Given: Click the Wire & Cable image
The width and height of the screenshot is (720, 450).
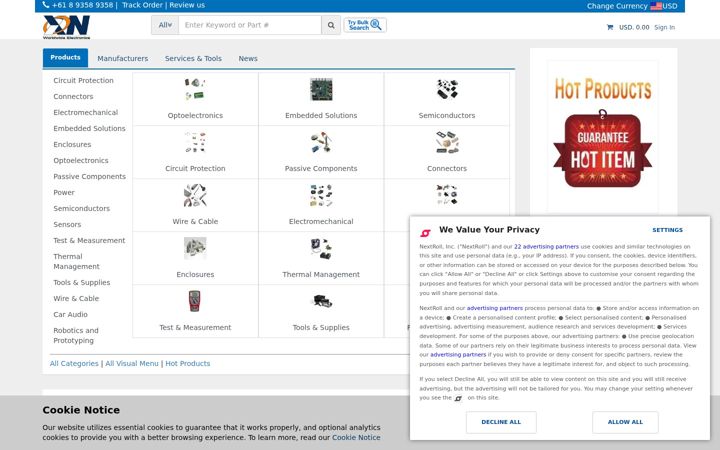Looking at the screenshot, I should tap(195, 195).
